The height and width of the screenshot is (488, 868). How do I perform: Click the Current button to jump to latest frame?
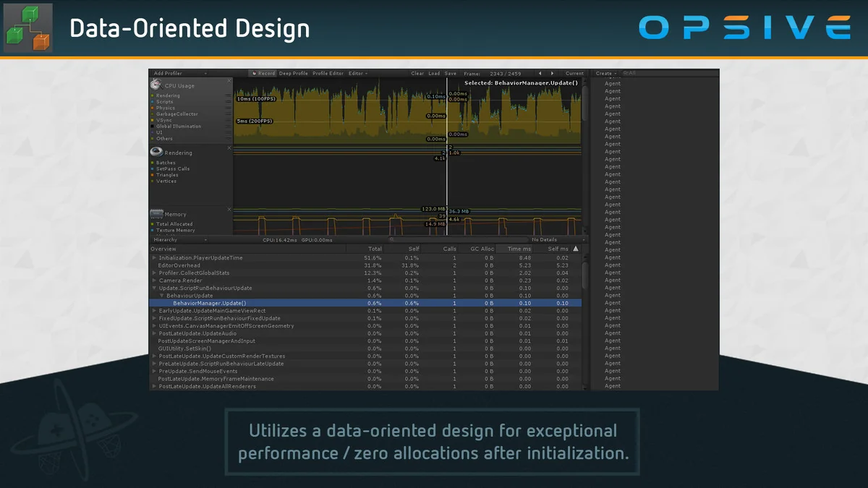(x=574, y=73)
